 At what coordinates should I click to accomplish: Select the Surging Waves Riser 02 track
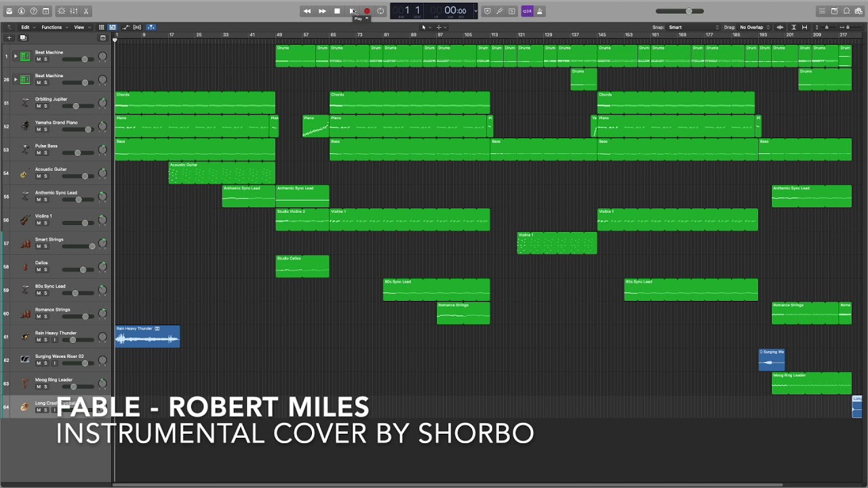click(60, 357)
